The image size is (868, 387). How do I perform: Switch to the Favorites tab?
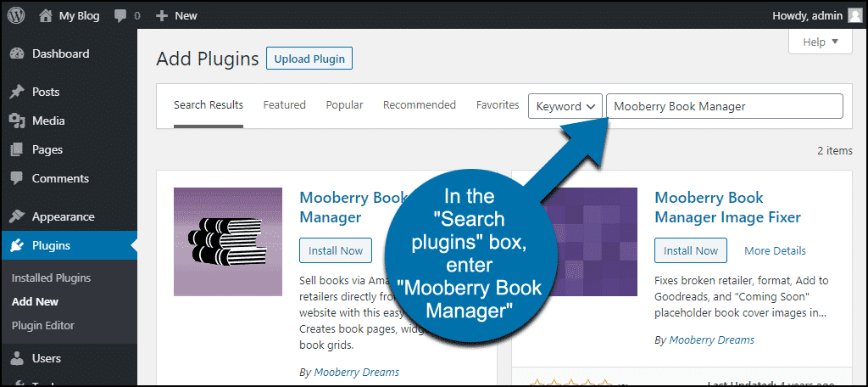coord(498,104)
